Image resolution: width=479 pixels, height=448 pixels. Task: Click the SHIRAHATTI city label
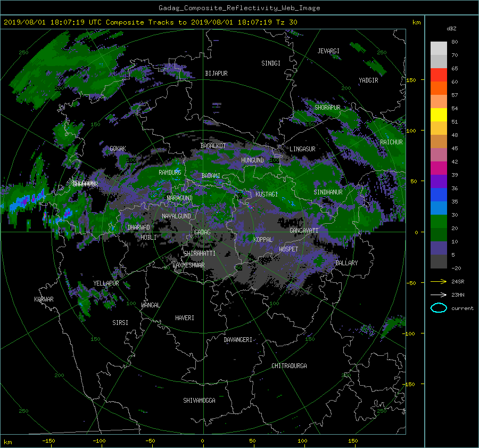200,254
